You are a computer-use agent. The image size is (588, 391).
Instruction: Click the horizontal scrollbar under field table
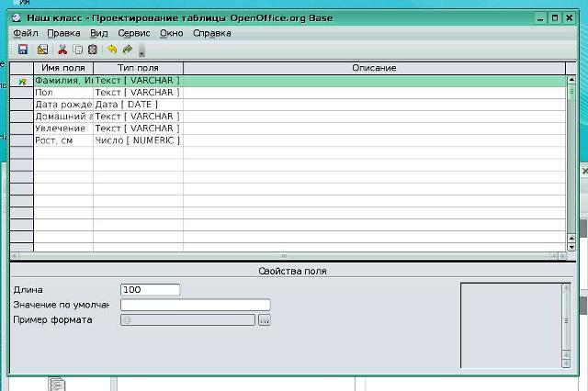coord(285,256)
